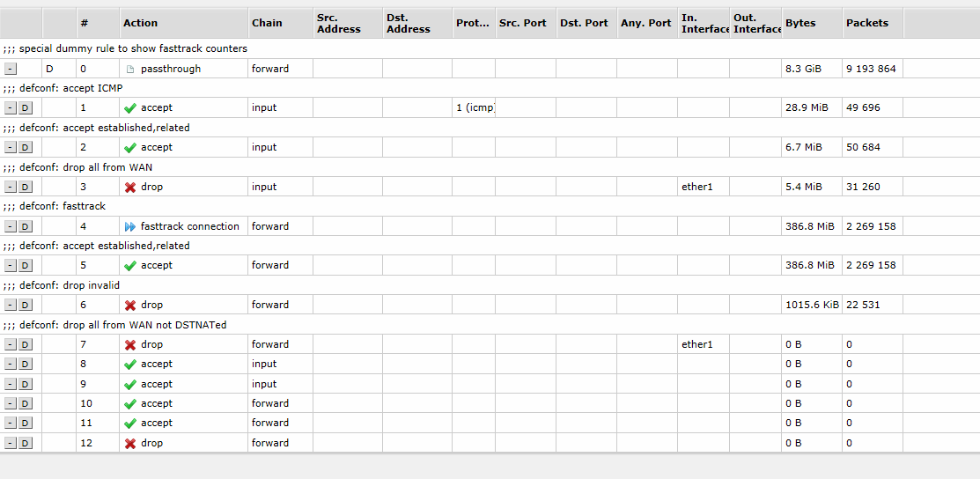Screen dimensions: 980x479
Task: Remove rule 0 with its minus button
Action: [10, 69]
